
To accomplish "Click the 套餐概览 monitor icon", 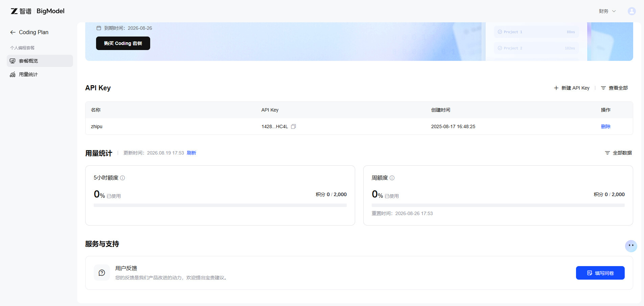I will pyautogui.click(x=13, y=61).
